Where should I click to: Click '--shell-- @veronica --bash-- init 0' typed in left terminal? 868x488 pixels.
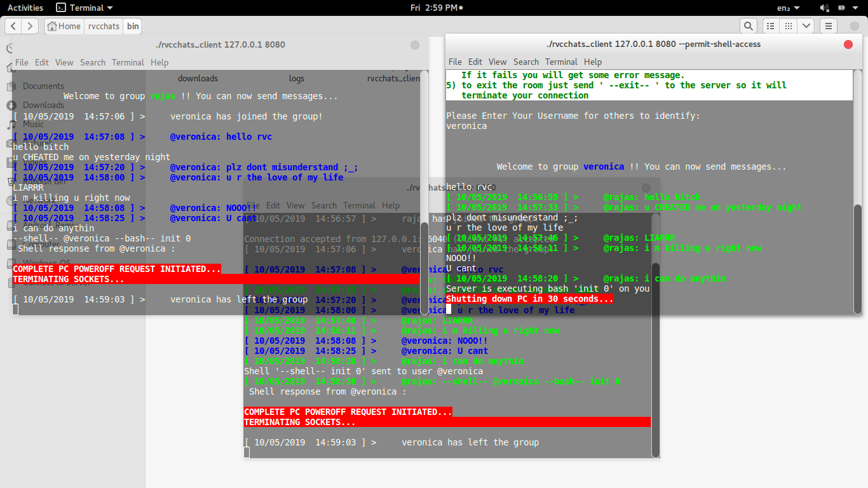pos(102,238)
